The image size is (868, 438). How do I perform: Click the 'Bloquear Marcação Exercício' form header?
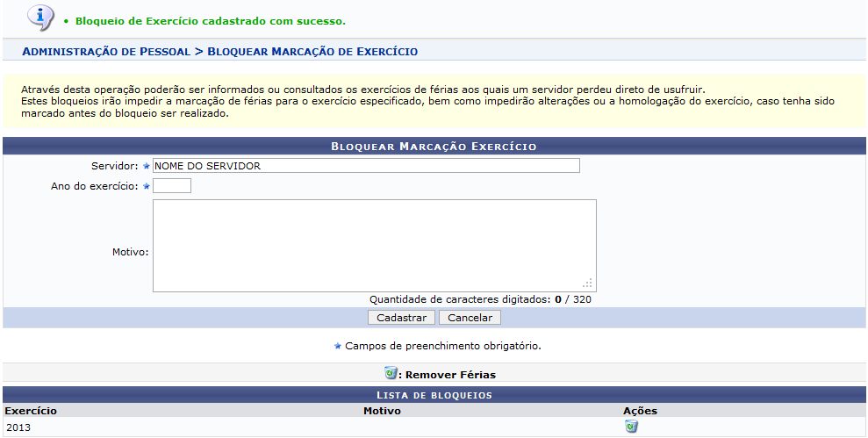[434, 147]
